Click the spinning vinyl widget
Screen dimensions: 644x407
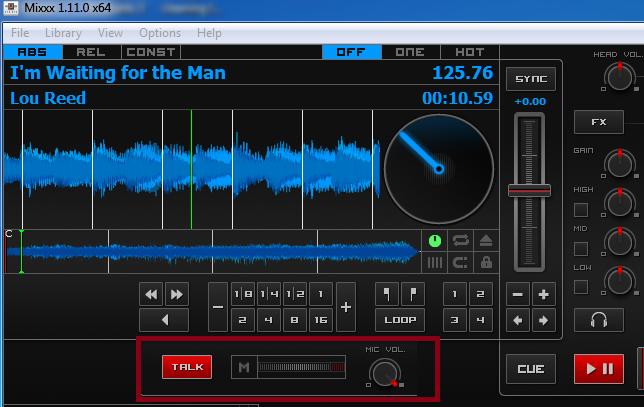[439, 169]
